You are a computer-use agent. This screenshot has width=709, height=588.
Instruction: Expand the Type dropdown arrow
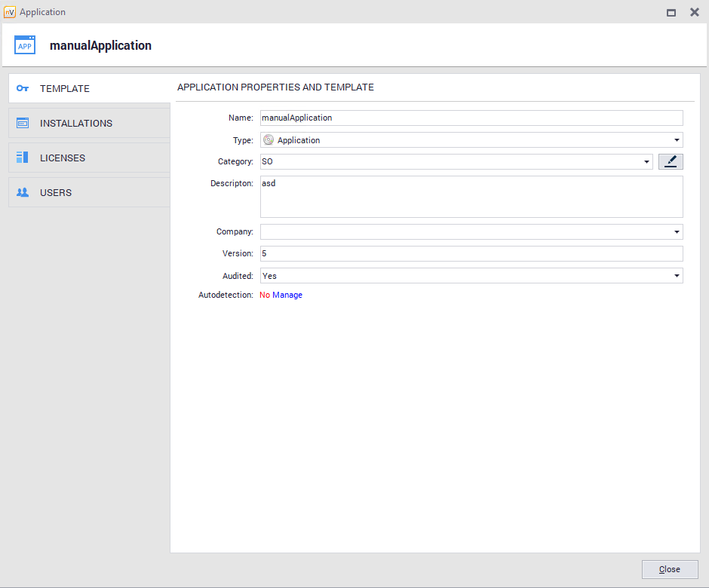coord(677,140)
